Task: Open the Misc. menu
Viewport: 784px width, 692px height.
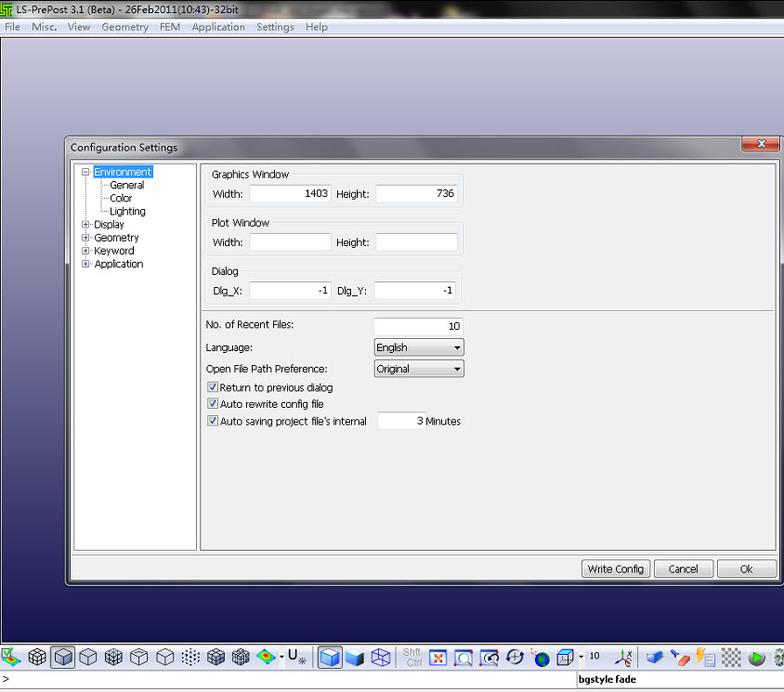Action: pos(44,27)
